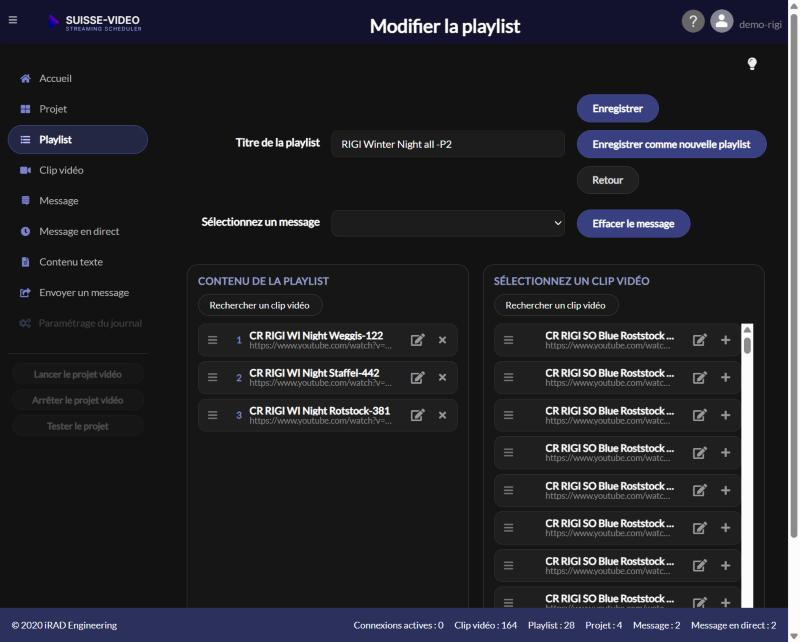The image size is (800, 642).
Task: Click the clip list scroll-up arrow
Action: click(747, 330)
